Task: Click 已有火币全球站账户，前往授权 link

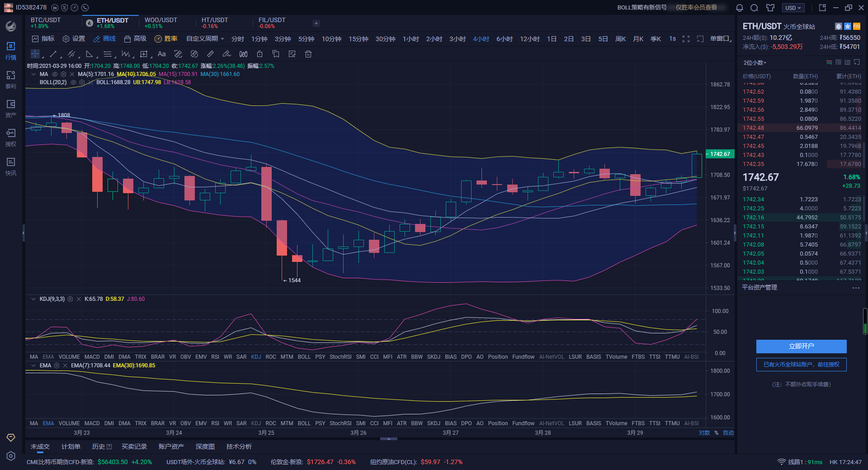Action: tap(802, 365)
